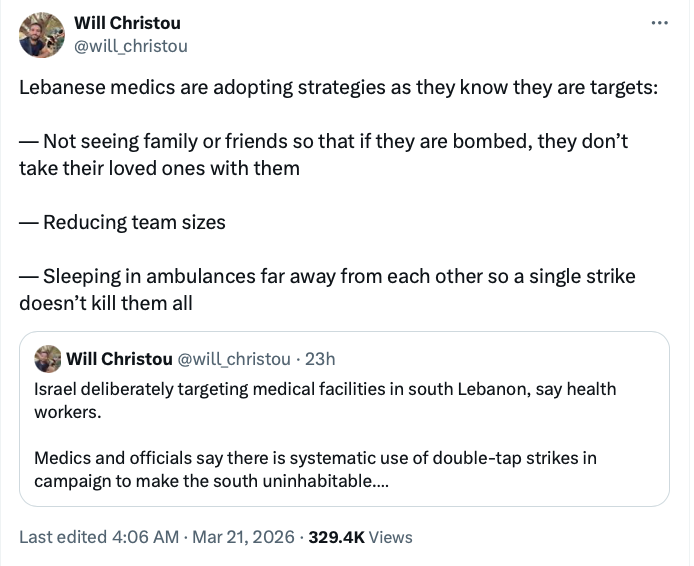
Task: Click the quoted "Medics and officials say" sentence
Action: point(315,458)
